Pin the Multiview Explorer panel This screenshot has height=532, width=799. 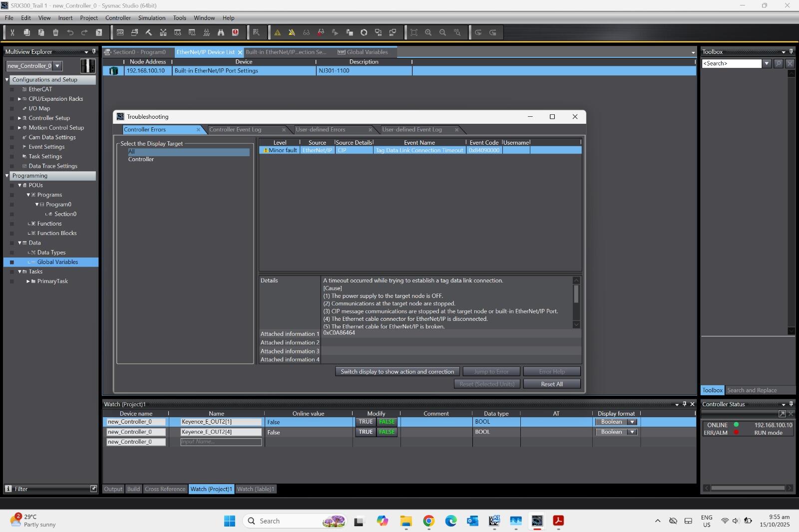94,51
